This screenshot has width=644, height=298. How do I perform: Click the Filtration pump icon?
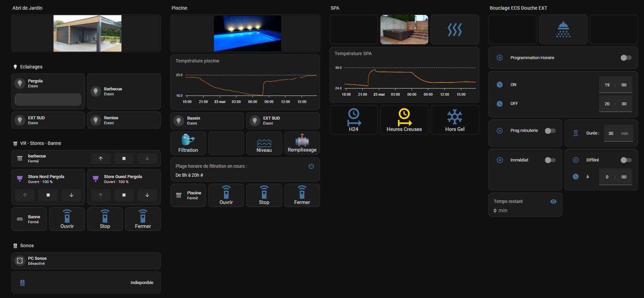tap(188, 140)
